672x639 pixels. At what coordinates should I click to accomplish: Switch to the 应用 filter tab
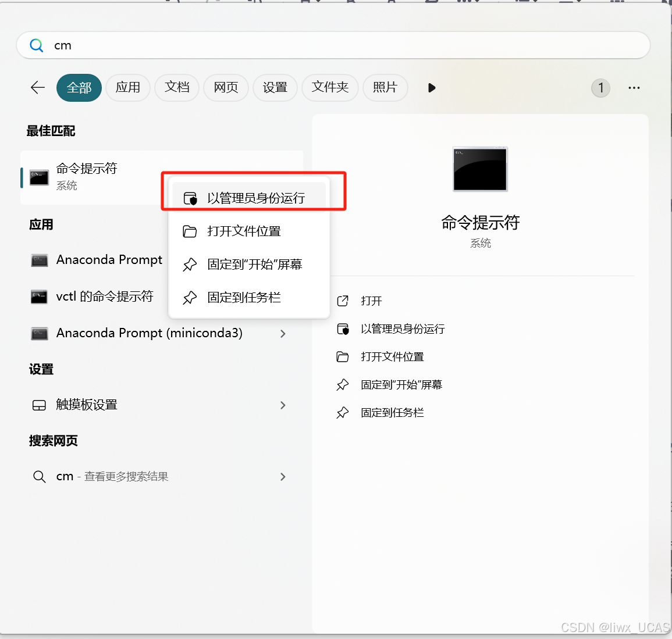(128, 88)
